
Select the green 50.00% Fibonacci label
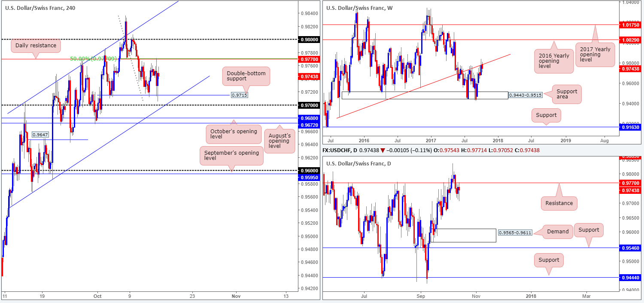coord(93,58)
